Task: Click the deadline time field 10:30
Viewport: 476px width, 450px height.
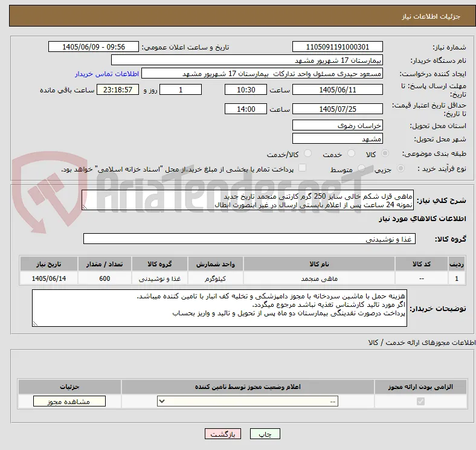Action: tap(246, 90)
